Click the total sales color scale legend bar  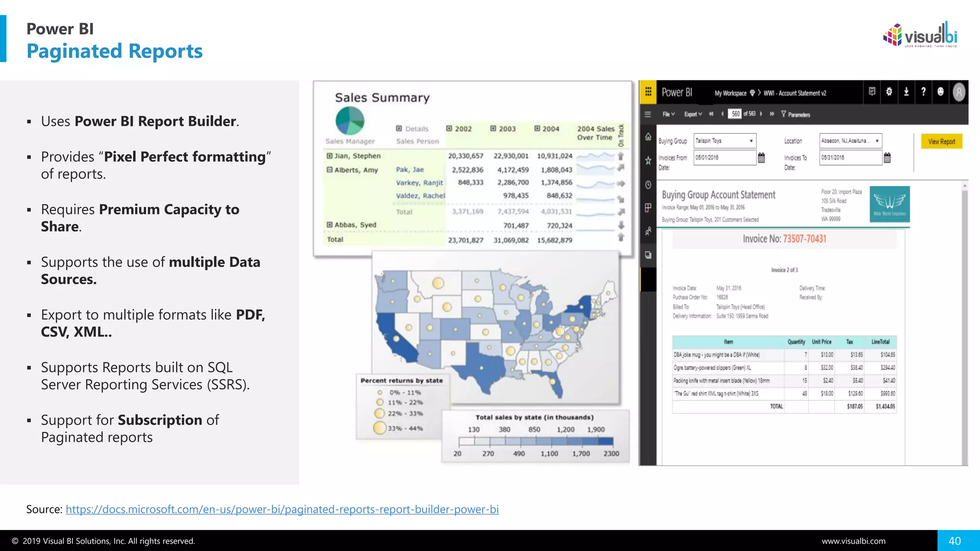536,441
